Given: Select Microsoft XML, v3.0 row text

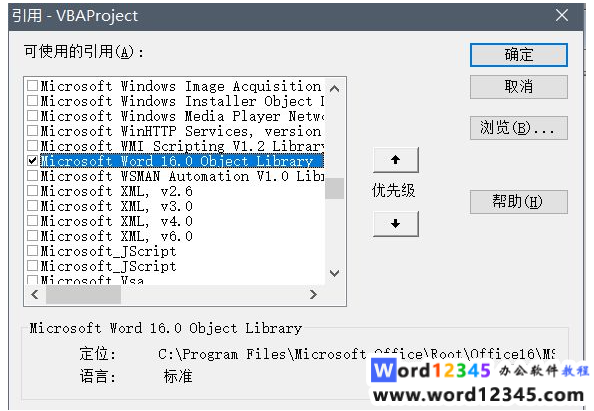Looking at the screenshot, I should click(x=117, y=206).
